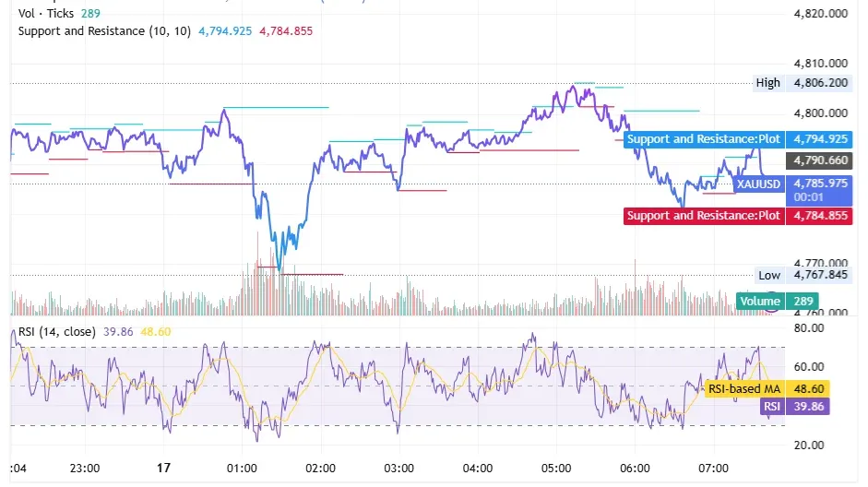
Task: Select the red Support and Resistance:Plot label
Action: tap(704, 215)
